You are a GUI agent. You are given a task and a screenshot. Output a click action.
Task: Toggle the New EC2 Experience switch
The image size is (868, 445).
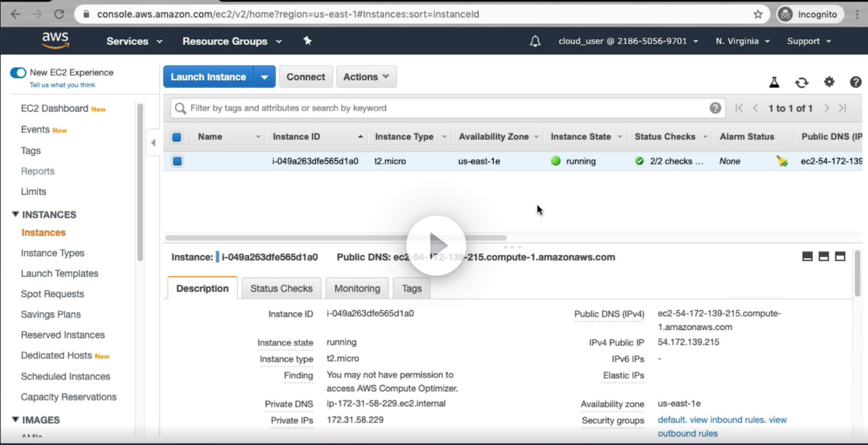coord(18,73)
